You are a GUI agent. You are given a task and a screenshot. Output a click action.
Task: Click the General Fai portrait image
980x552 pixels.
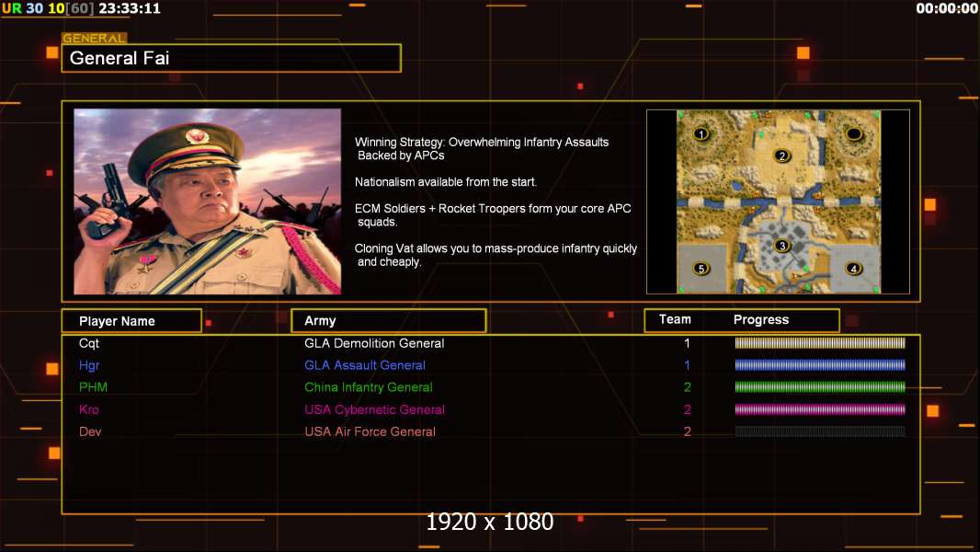208,201
